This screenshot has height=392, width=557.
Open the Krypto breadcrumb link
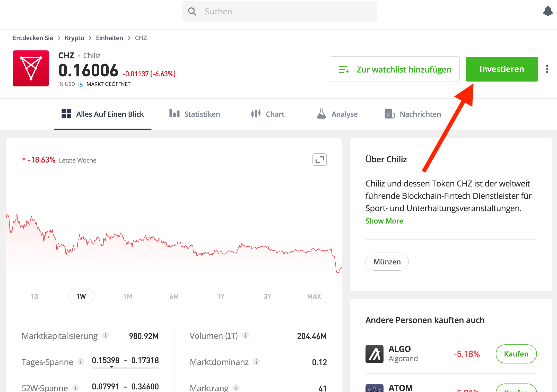coord(74,38)
